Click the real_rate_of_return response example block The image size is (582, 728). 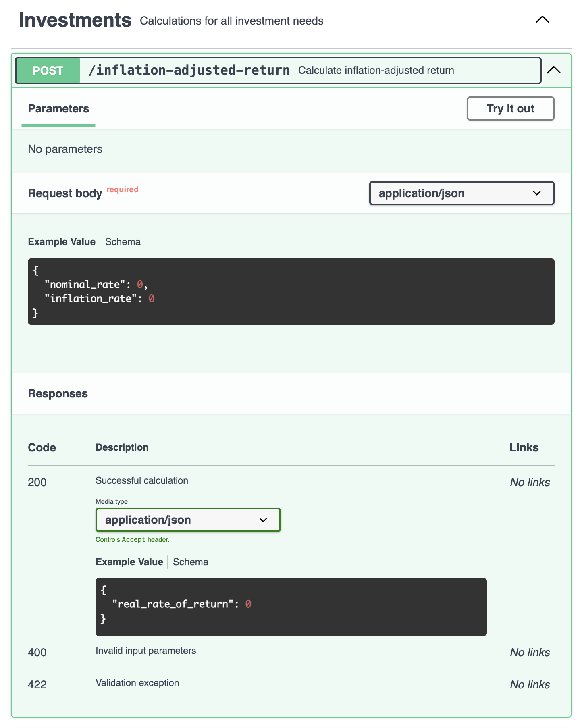tap(291, 607)
